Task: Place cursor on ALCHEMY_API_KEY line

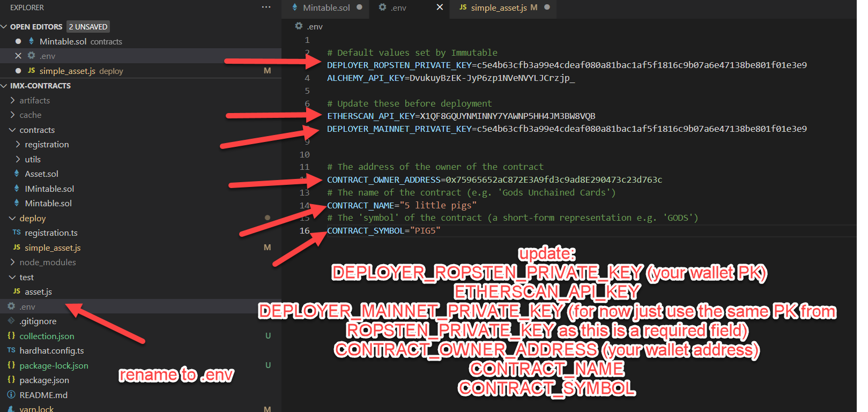Action: pos(451,78)
